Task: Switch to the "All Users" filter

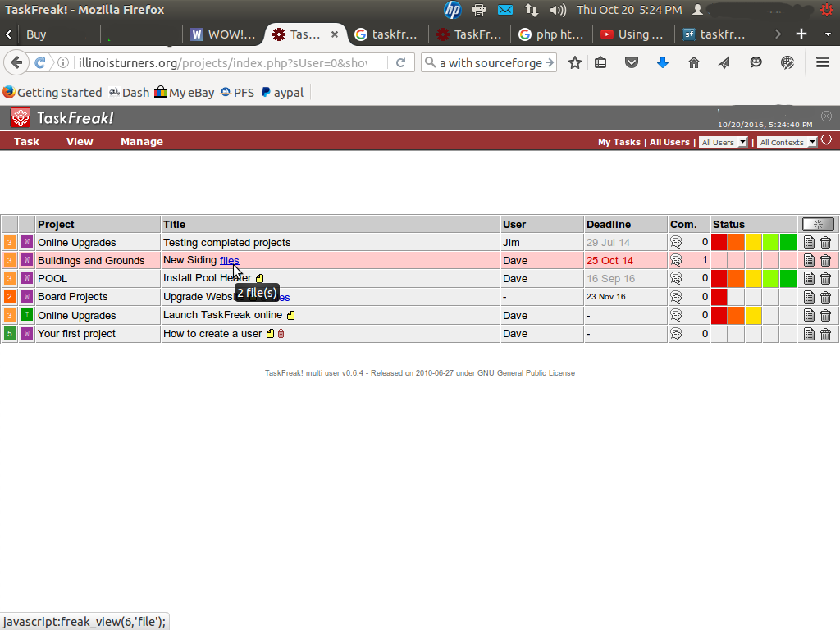Action: point(669,142)
